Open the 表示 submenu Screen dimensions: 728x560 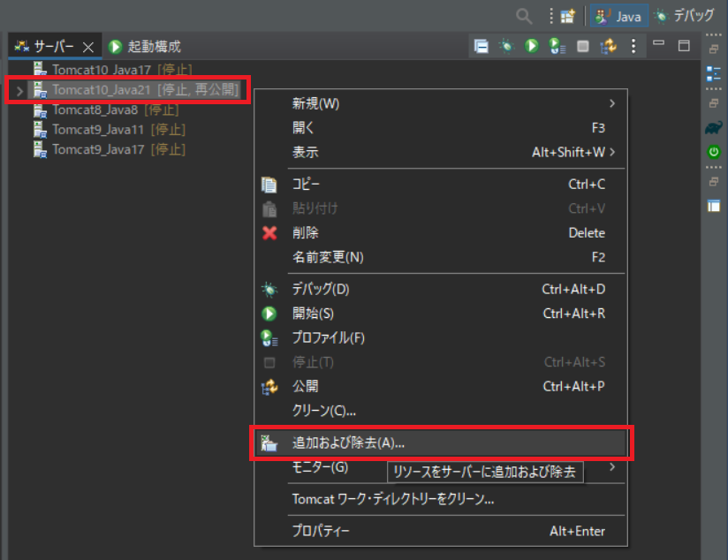point(441,152)
